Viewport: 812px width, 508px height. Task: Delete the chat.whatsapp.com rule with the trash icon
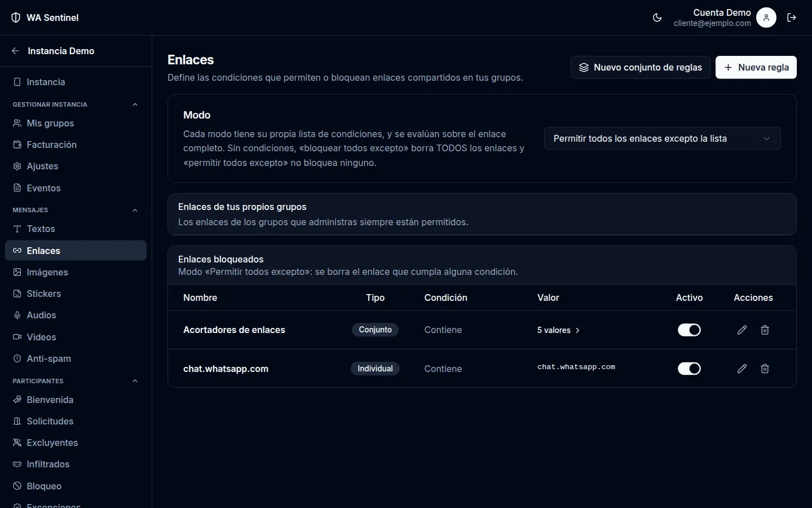[765, 369]
